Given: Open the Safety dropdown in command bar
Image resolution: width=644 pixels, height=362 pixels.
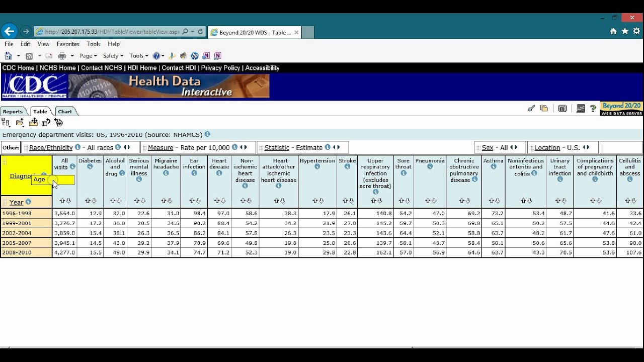Looking at the screenshot, I should (x=113, y=56).
